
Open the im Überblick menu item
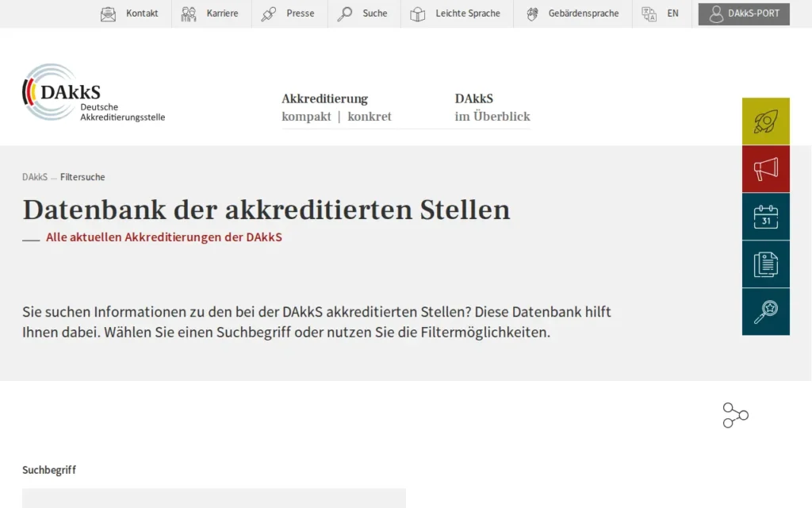492,117
